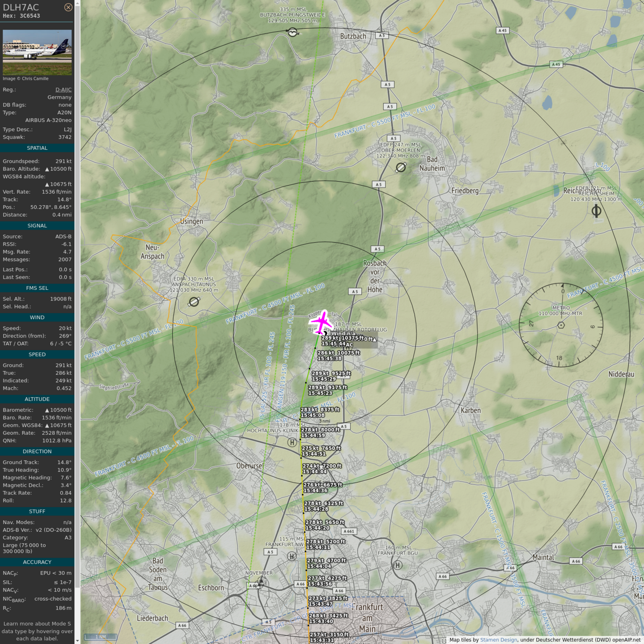Click the METRO VOR compass rose center

(561, 325)
